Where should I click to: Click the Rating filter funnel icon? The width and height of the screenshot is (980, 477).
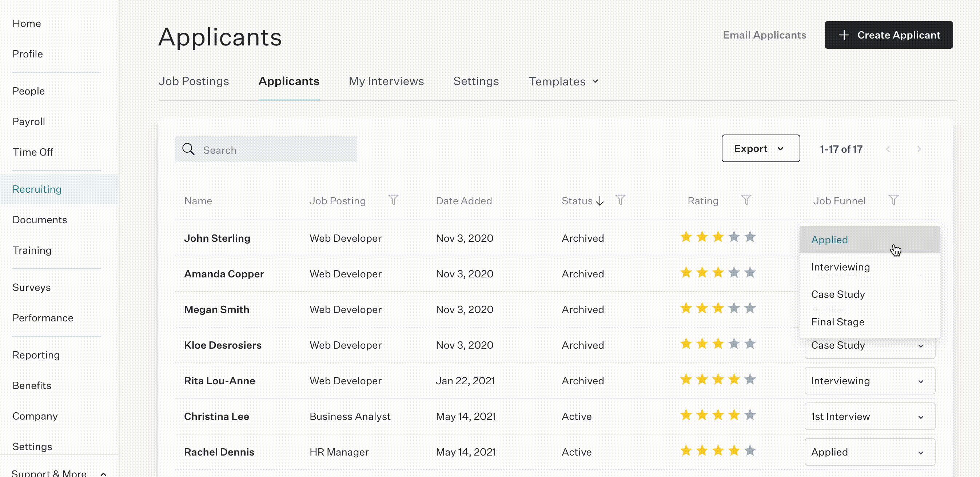point(746,200)
